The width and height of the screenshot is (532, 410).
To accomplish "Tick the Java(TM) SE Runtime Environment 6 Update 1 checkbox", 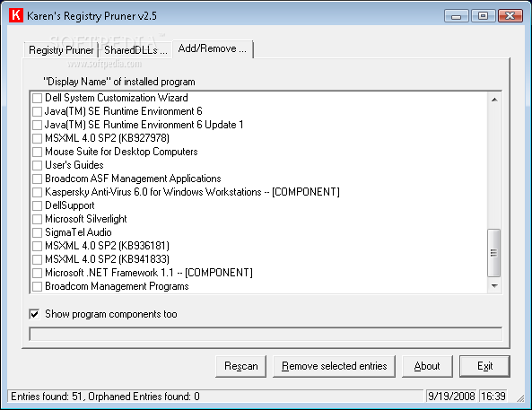I will coord(37,125).
